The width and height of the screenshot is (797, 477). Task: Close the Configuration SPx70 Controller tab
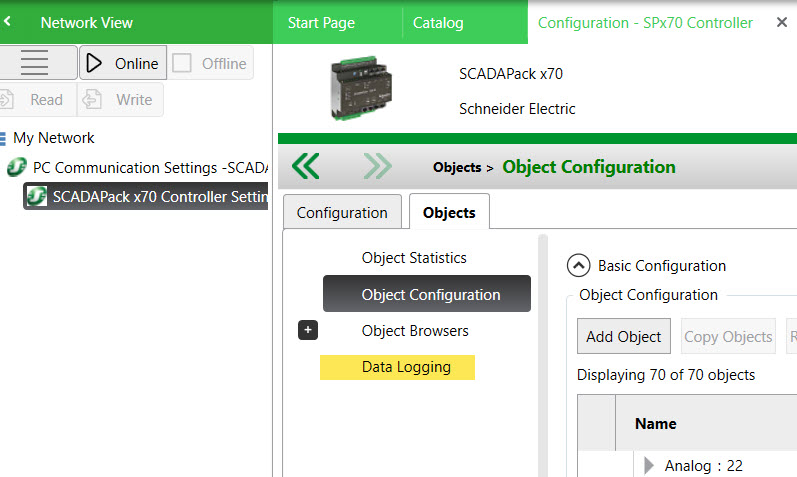coord(782,22)
